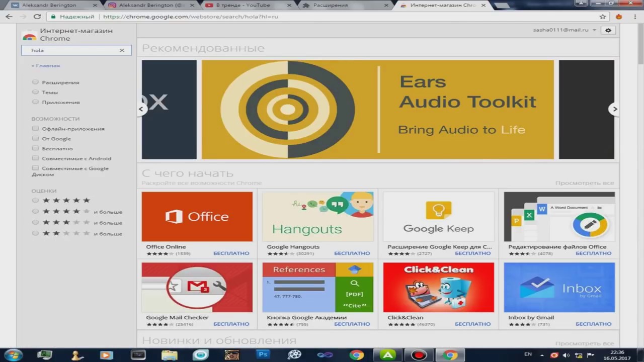Close the Расширения tab

[387, 5]
